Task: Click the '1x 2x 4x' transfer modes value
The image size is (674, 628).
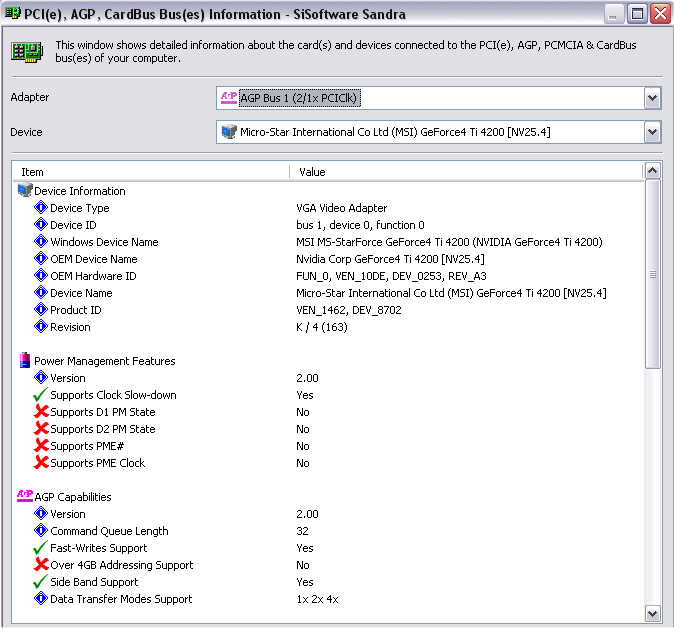Action: tap(317, 599)
